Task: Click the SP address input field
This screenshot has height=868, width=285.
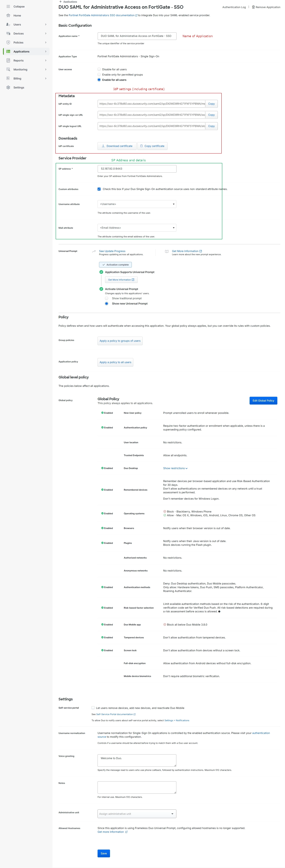Action: (x=137, y=169)
